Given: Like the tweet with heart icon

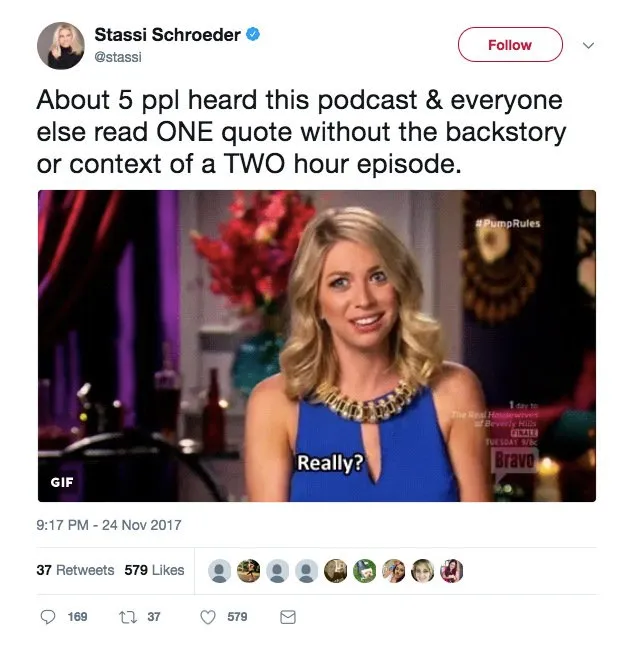Looking at the screenshot, I should (x=208, y=617).
